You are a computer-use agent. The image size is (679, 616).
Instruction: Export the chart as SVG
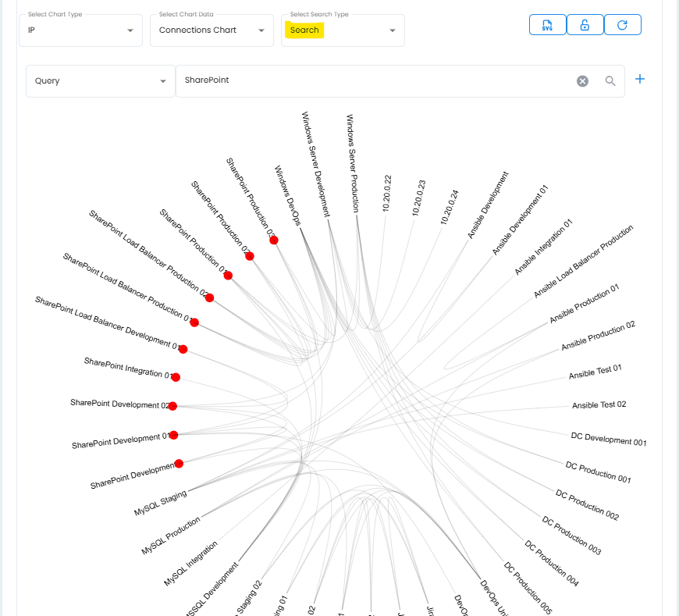coord(547,24)
